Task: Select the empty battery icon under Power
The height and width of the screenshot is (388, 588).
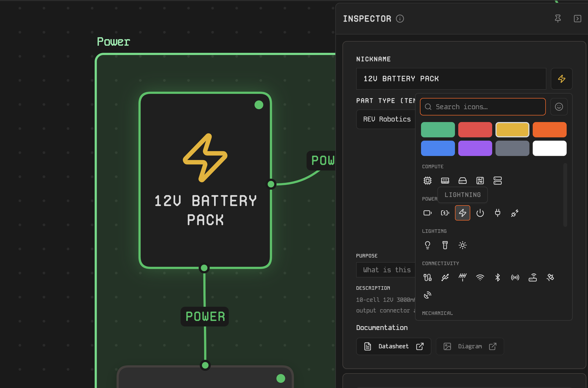Action: coord(427,213)
